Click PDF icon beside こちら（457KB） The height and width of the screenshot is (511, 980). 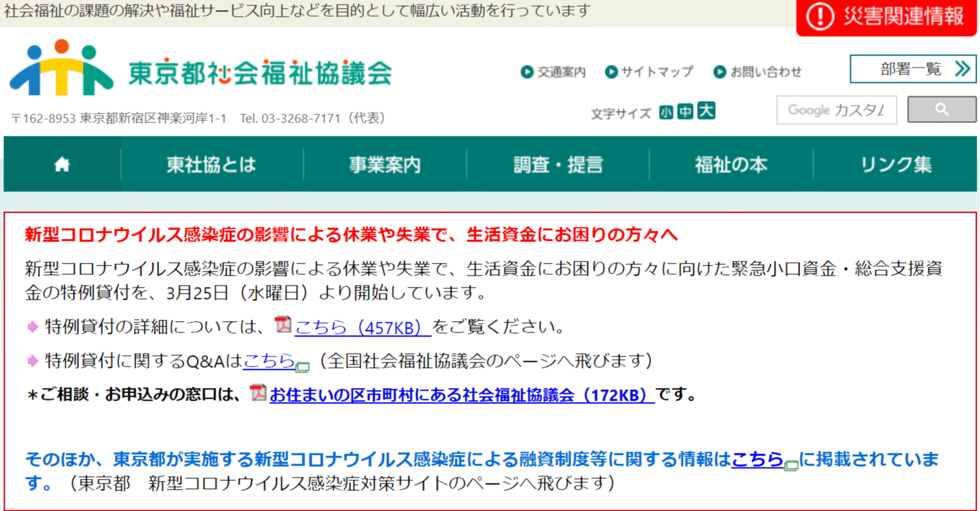[283, 325]
